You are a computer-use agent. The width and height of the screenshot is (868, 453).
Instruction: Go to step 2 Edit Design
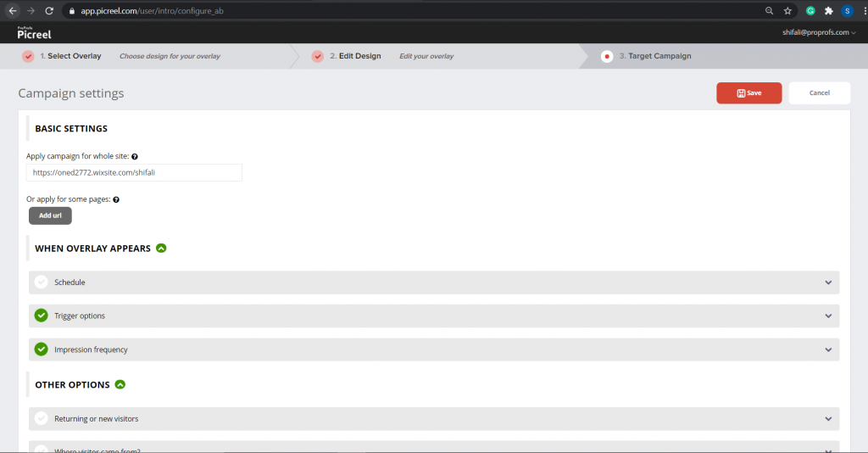point(355,56)
